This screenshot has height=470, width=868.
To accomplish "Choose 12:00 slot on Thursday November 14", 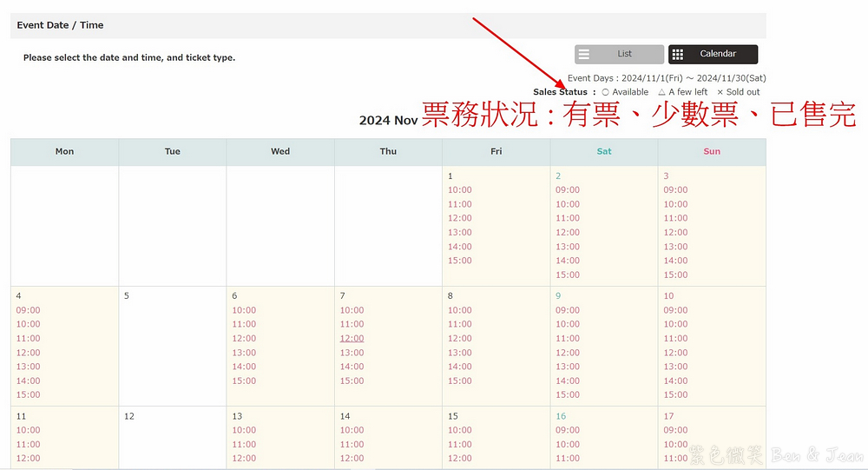I will [x=352, y=458].
